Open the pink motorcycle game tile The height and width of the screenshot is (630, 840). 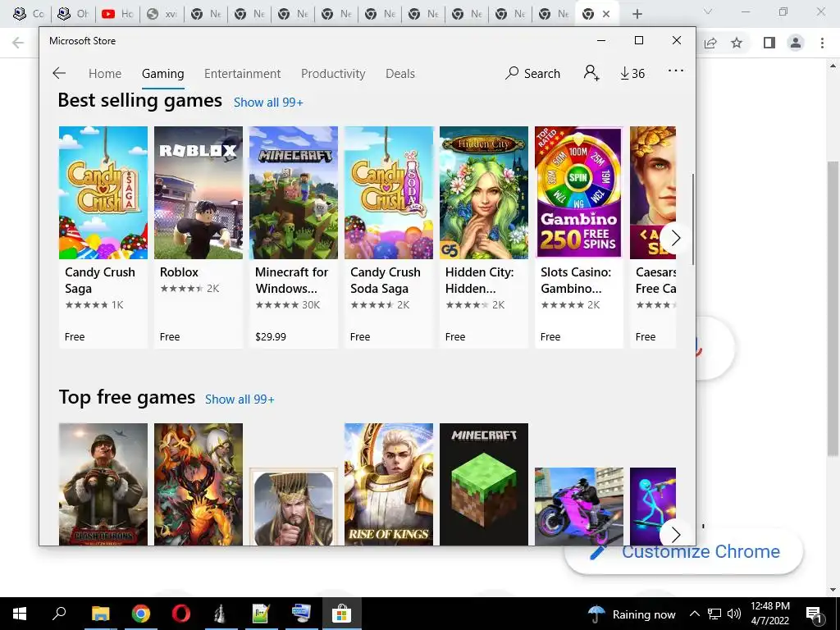pyautogui.click(x=579, y=507)
